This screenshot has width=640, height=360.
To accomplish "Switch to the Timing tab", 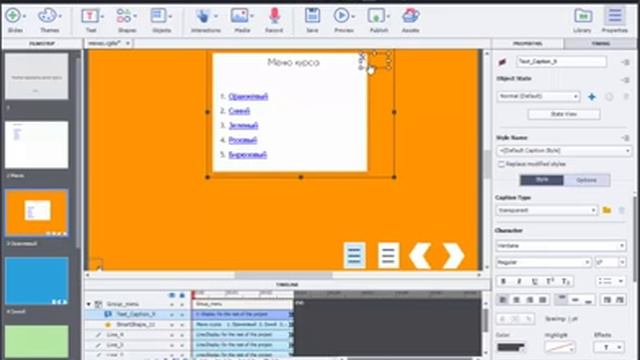I will click(600, 43).
